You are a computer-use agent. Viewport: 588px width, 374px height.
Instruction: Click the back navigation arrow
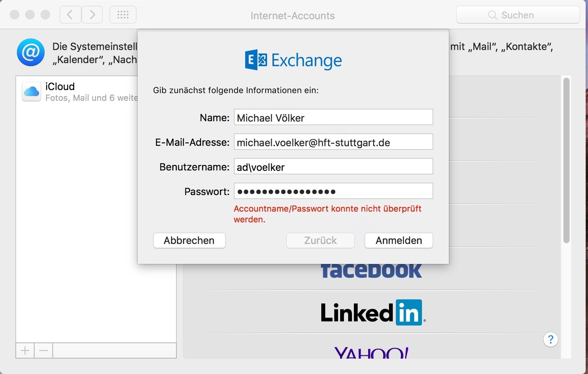coord(70,15)
